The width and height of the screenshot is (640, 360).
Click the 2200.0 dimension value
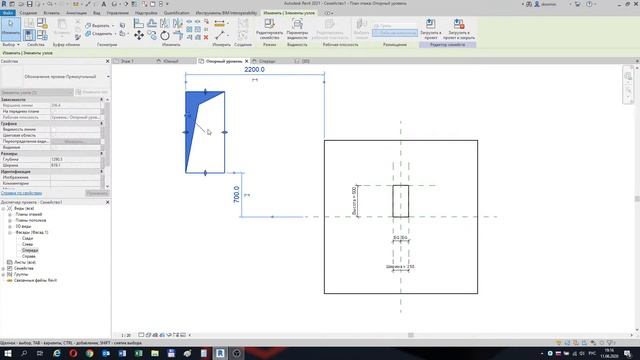coord(254,70)
